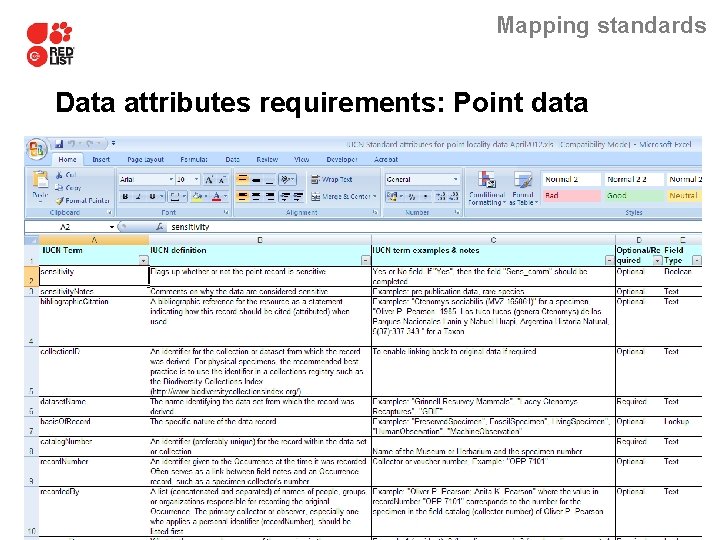
Task: Toggle top vertical alignment
Action: [242, 180]
